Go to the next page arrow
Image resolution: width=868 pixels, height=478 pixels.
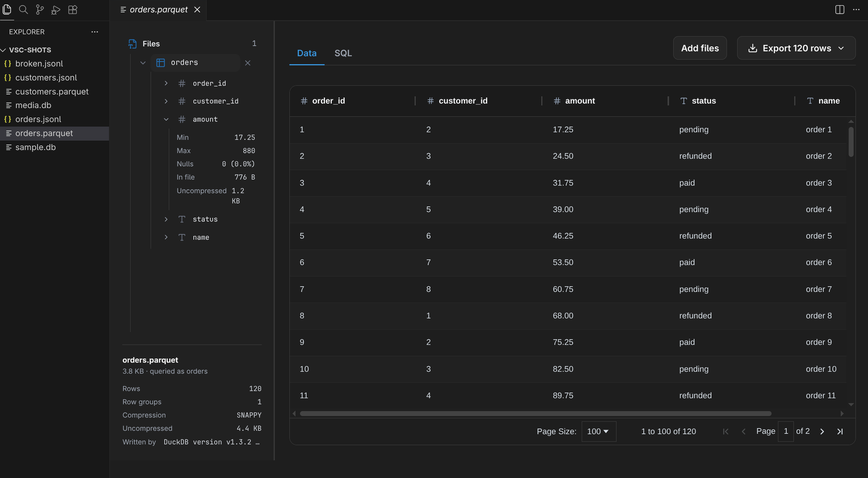(x=822, y=431)
